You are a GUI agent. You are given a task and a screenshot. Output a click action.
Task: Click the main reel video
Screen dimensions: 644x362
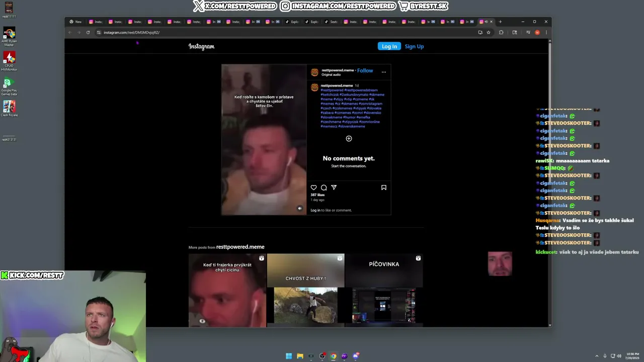click(x=264, y=140)
